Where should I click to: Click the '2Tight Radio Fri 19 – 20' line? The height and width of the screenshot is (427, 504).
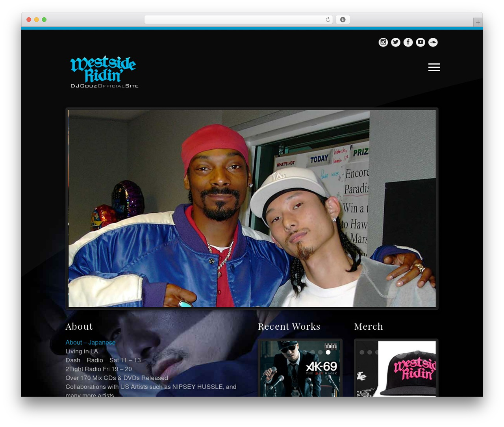coord(98,369)
